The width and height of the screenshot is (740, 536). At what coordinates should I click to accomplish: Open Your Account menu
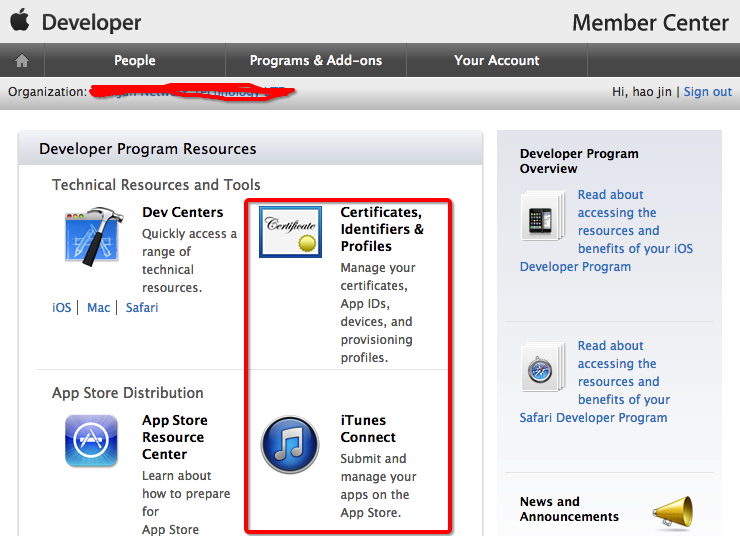(x=496, y=60)
